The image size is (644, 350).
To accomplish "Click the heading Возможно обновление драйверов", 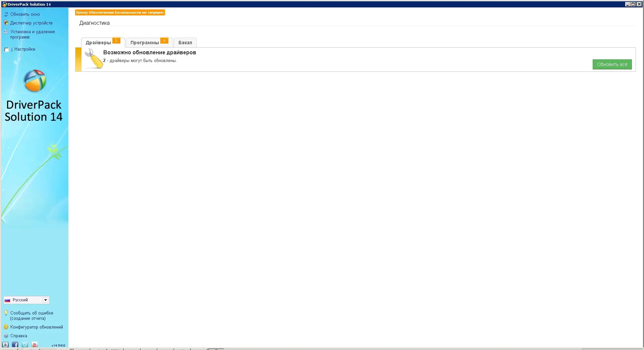I will (x=150, y=52).
